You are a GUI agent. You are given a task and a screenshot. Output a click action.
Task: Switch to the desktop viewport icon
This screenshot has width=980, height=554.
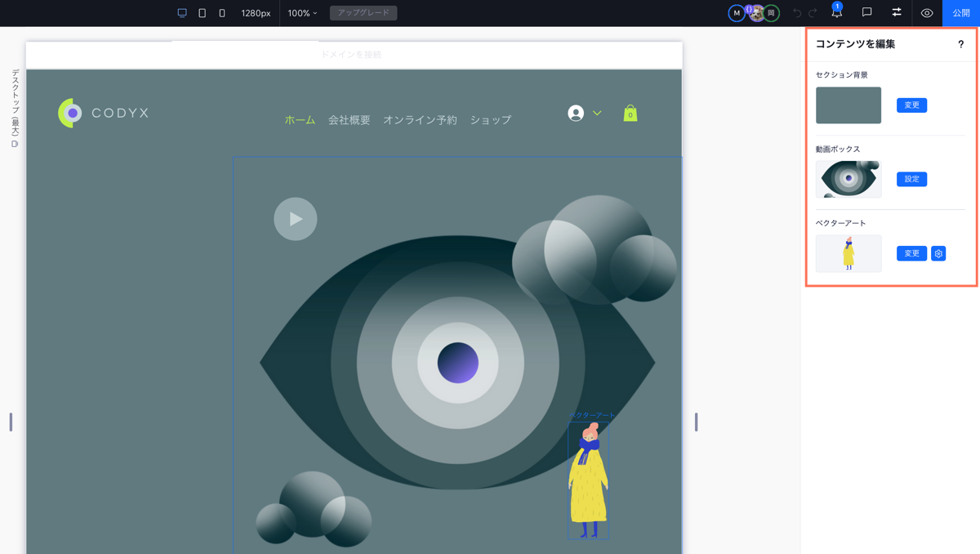[x=182, y=13]
